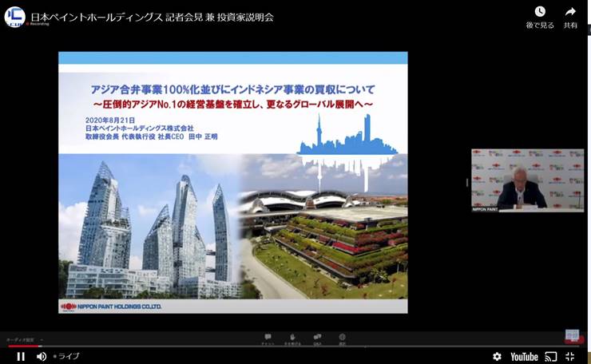Click the Zoom raise-hand icon in video
This screenshot has width=591, height=364.
tap(292, 338)
